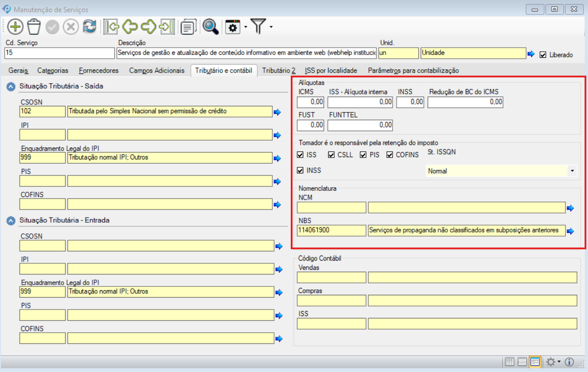
Task: Click the green plus add record icon
Action: (x=15, y=27)
